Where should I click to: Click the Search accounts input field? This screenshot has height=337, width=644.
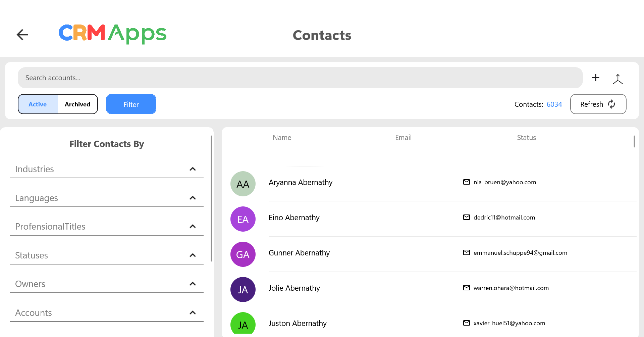300,78
